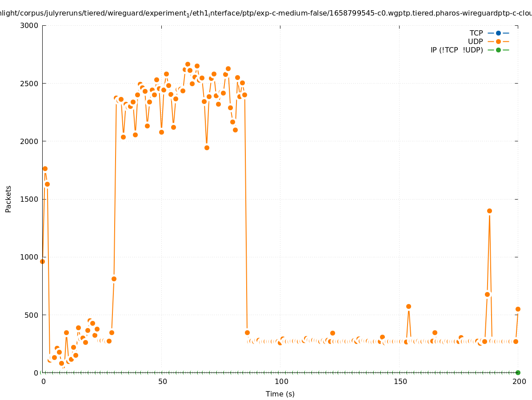Click the file path title above the chart
Screen dimensions: 532x400
point(266,13)
